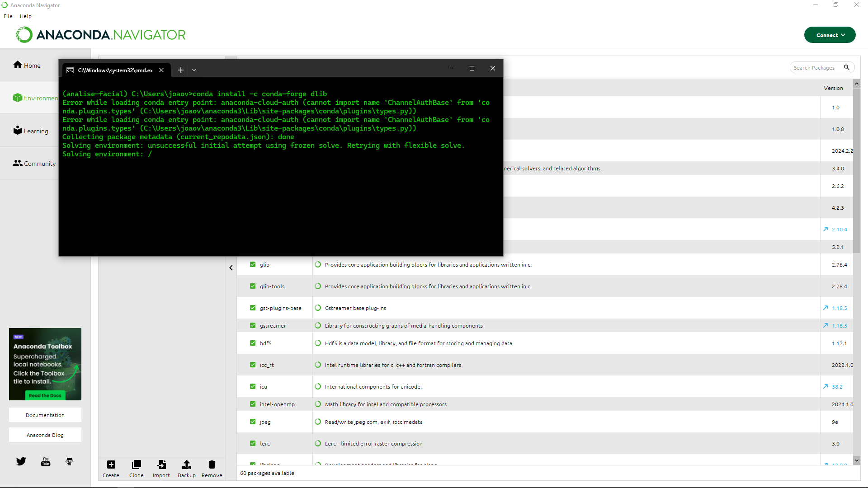The height and width of the screenshot is (488, 868).
Task: Click upgrade arrow next to version 2.10.4
Action: coord(826,229)
